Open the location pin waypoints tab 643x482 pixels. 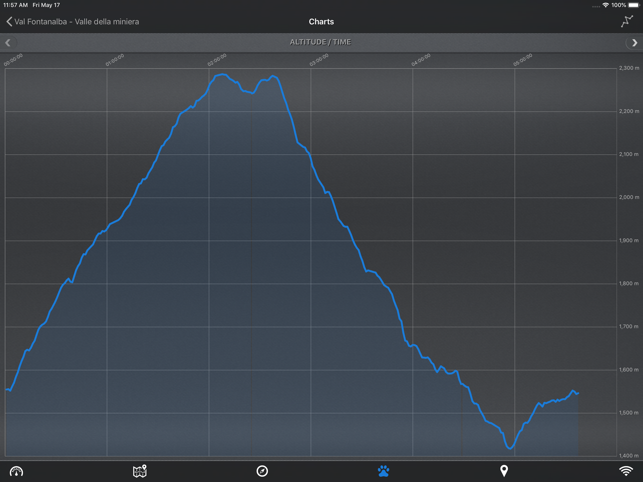(x=504, y=471)
